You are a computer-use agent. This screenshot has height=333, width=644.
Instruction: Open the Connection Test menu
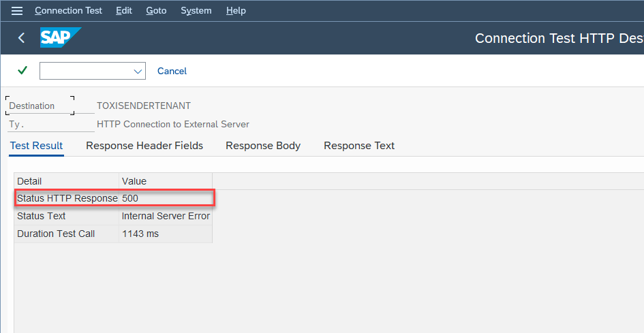[68, 11]
